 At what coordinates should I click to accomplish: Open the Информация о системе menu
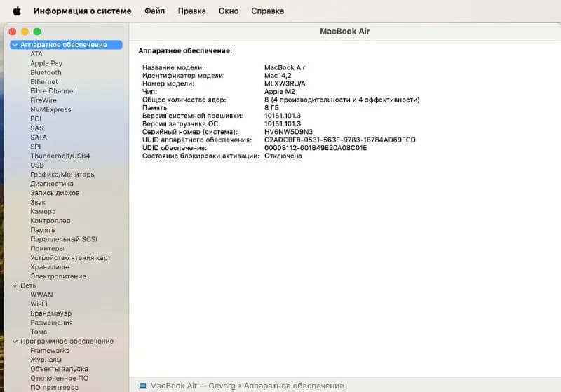tap(82, 11)
